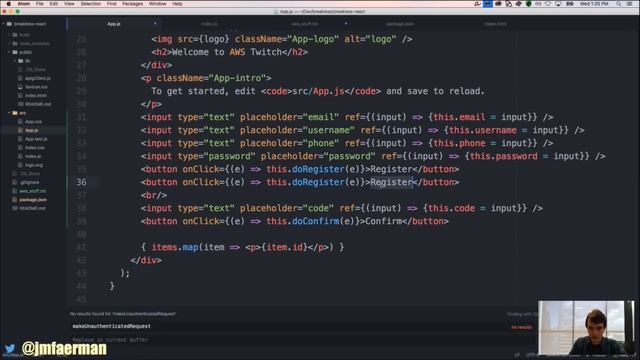This screenshot has width=640, height=360.
Task: Click the placeholder="email" text in code
Action: (x=289, y=117)
